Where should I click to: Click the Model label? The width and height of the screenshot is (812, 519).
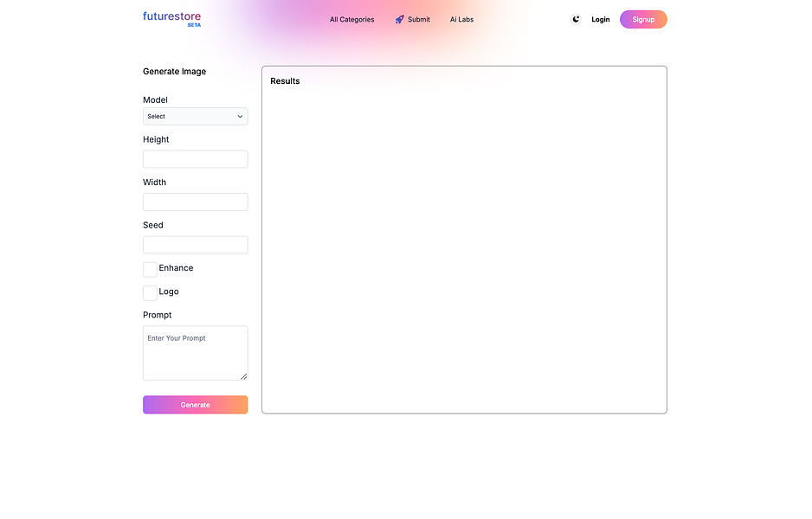pyautogui.click(x=155, y=99)
